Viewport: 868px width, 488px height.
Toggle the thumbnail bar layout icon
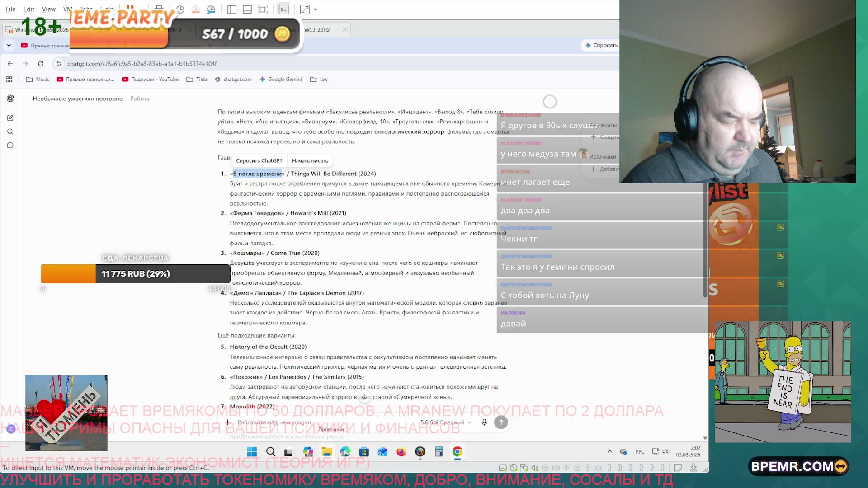pos(247,9)
